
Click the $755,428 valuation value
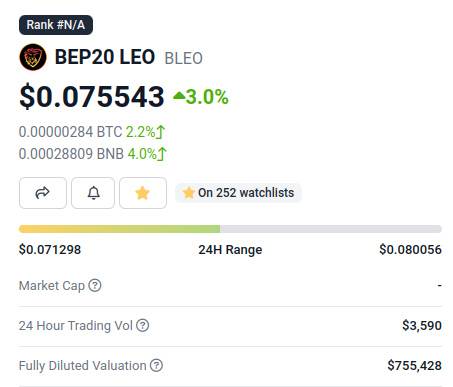point(414,366)
